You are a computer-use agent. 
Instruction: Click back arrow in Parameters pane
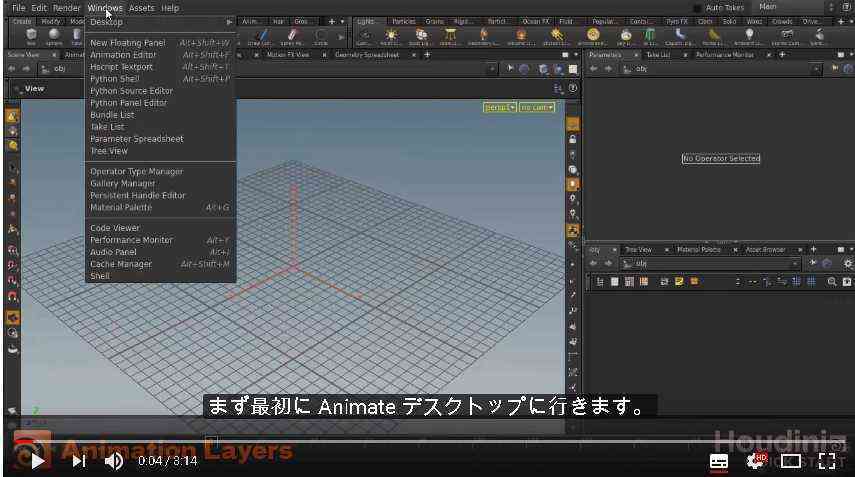pyautogui.click(x=594, y=69)
